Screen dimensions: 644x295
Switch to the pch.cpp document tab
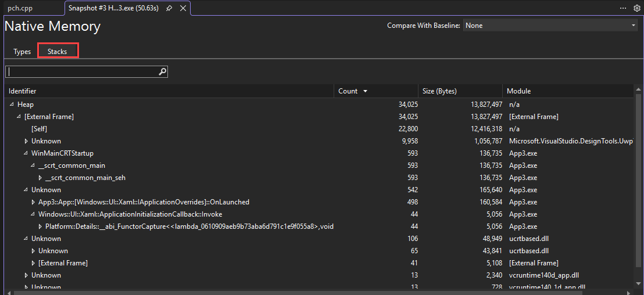pyautogui.click(x=22, y=8)
